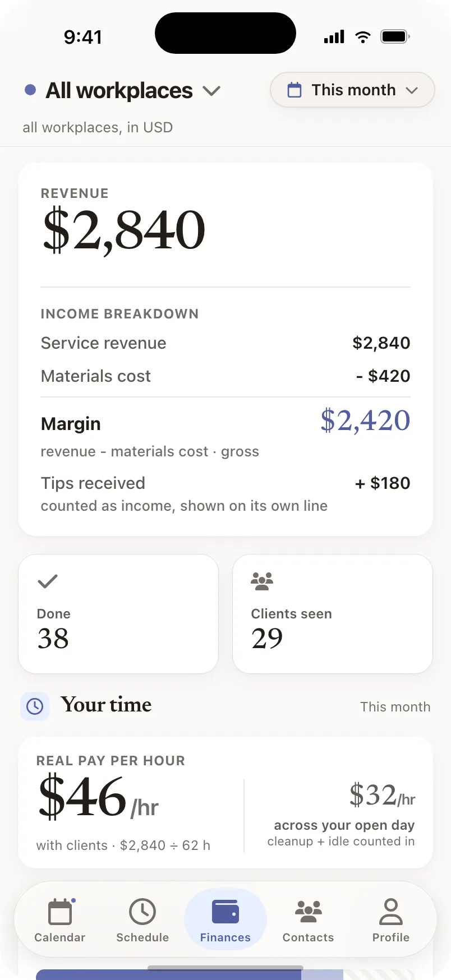This screenshot has width=451, height=980.
Task: Switch to the Contacts tab label
Action: [x=308, y=937]
